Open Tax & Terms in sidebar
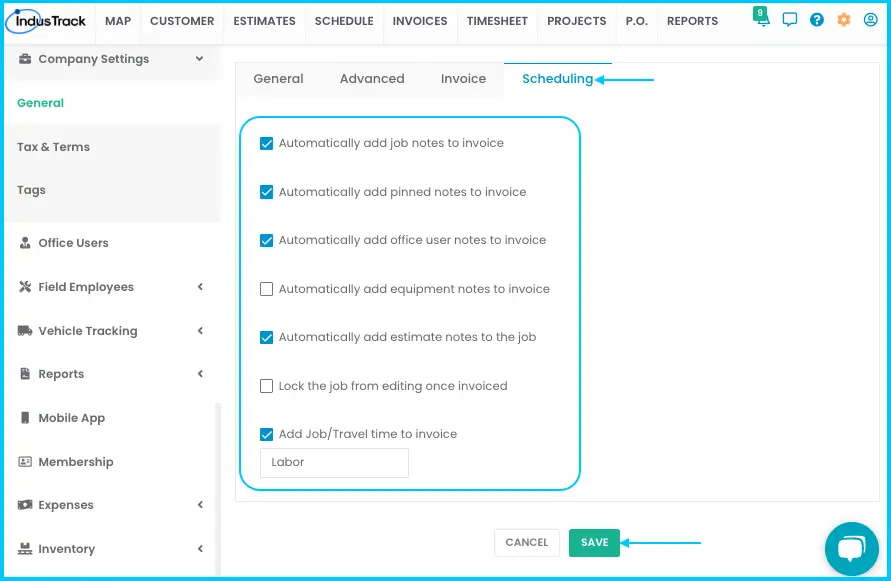 [x=53, y=147]
